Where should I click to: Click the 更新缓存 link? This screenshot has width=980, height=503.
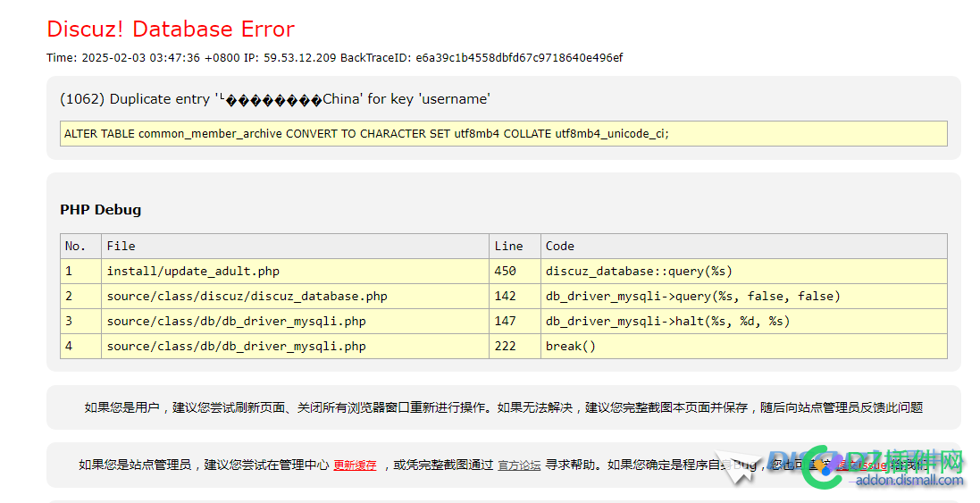355,465
